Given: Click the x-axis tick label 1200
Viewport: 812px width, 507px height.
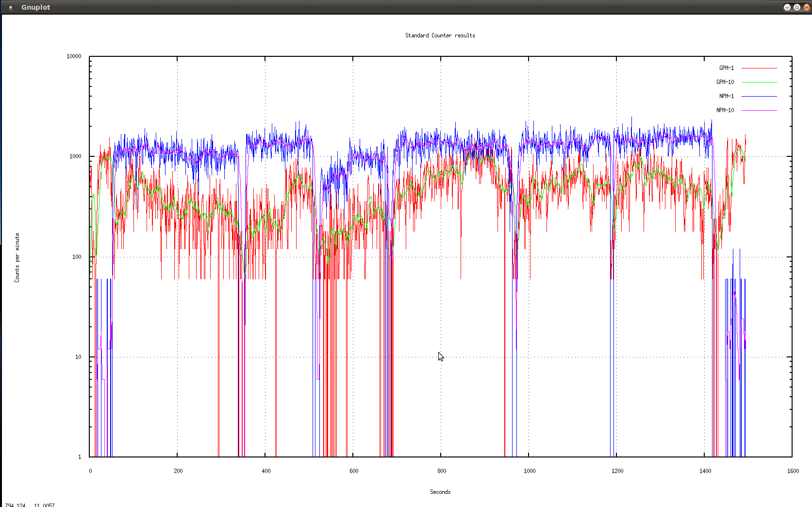Looking at the screenshot, I should [617, 471].
